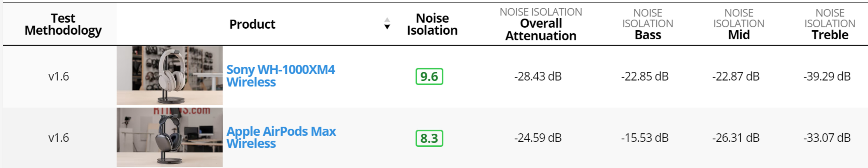The image size is (868, 168).
Task: Click the 9.6 noise isolation score badge
Action: coord(429,77)
